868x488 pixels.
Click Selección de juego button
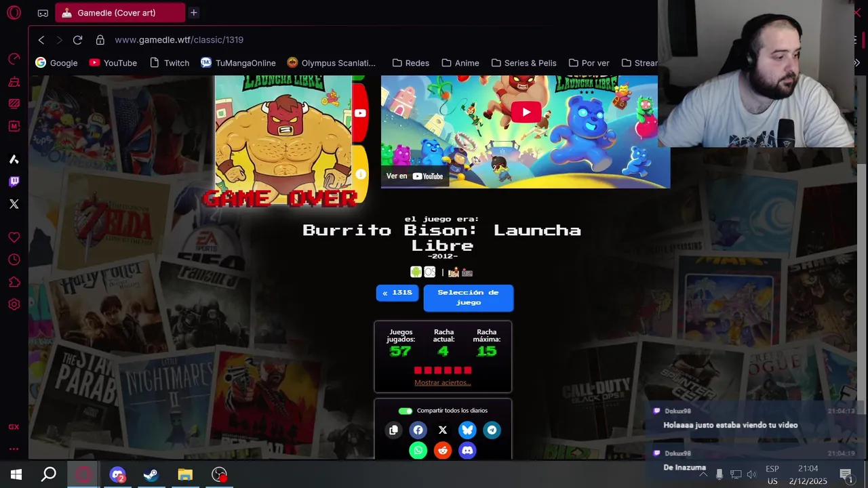[x=469, y=298]
